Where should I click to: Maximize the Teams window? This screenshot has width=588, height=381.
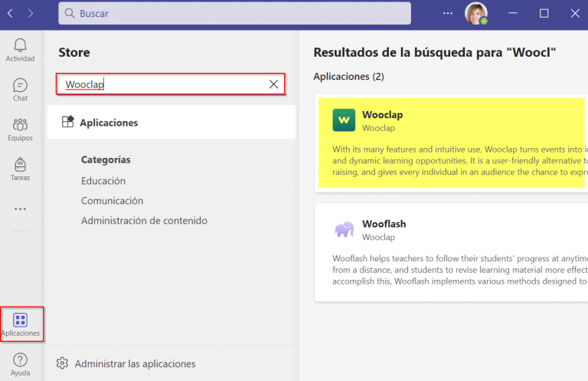point(544,14)
